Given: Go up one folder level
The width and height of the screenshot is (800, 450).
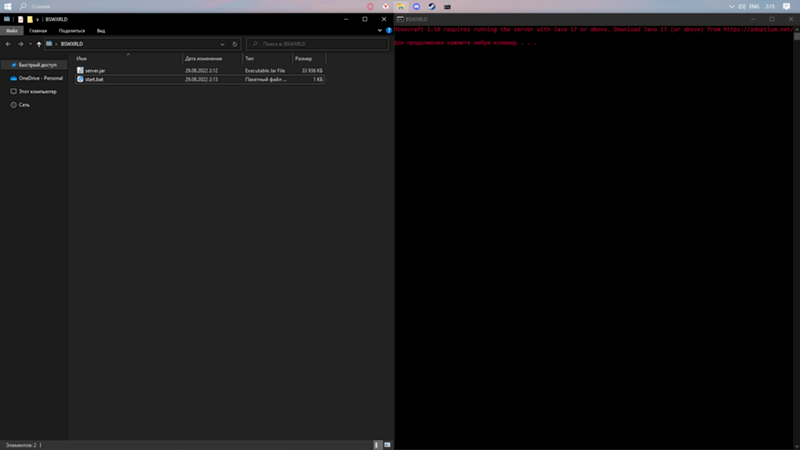Looking at the screenshot, I should 38,44.
